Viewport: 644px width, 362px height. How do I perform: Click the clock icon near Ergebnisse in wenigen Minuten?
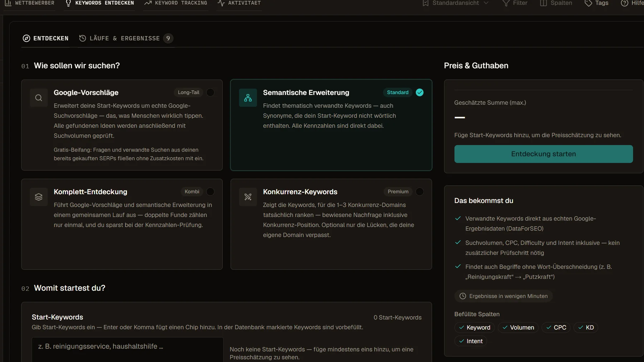tap(463, 296)
